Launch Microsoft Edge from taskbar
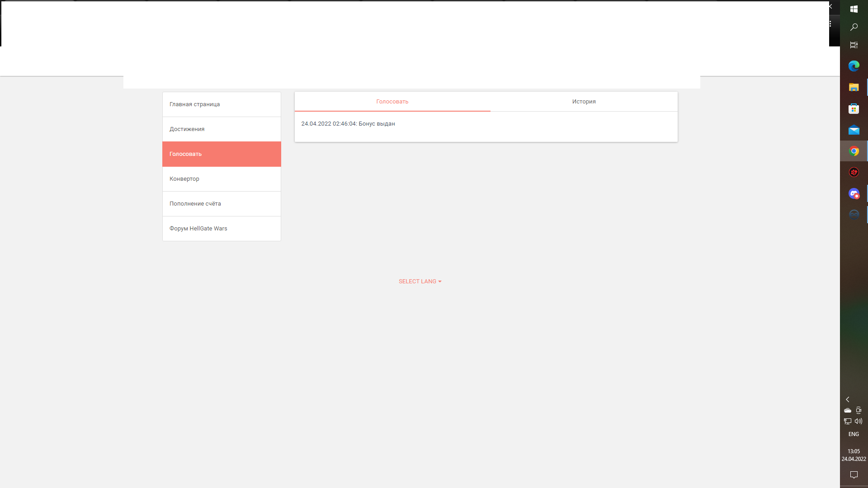This screenshot has width=868, height=488. [854, 66]
